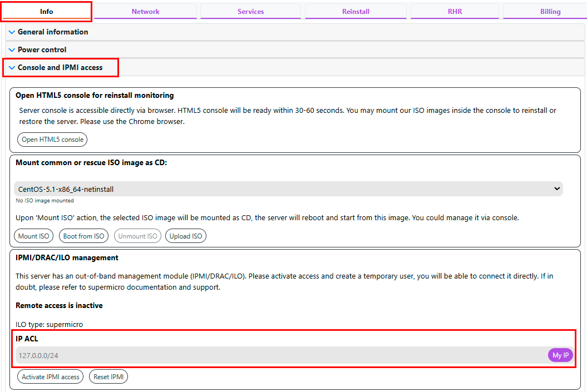Click the ISO selector's down arrow icon
This screenshot has height=392, width=587.
557,189
